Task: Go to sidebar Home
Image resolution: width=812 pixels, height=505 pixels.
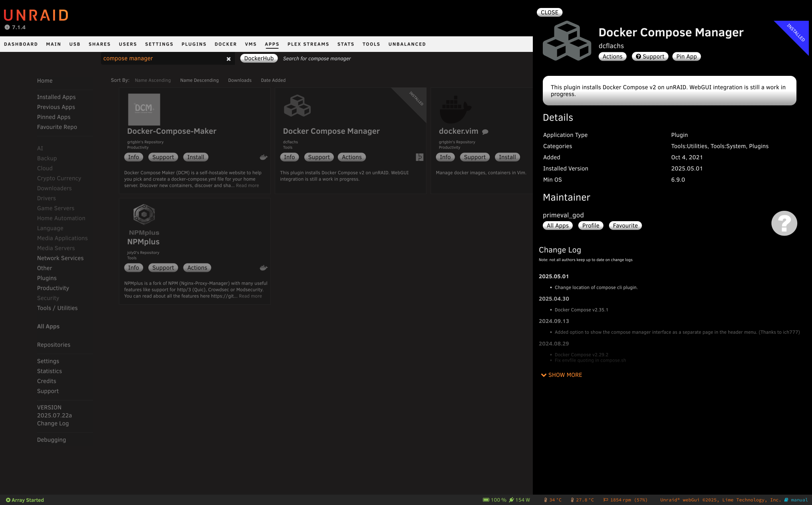Action: (x=45, y=81)
